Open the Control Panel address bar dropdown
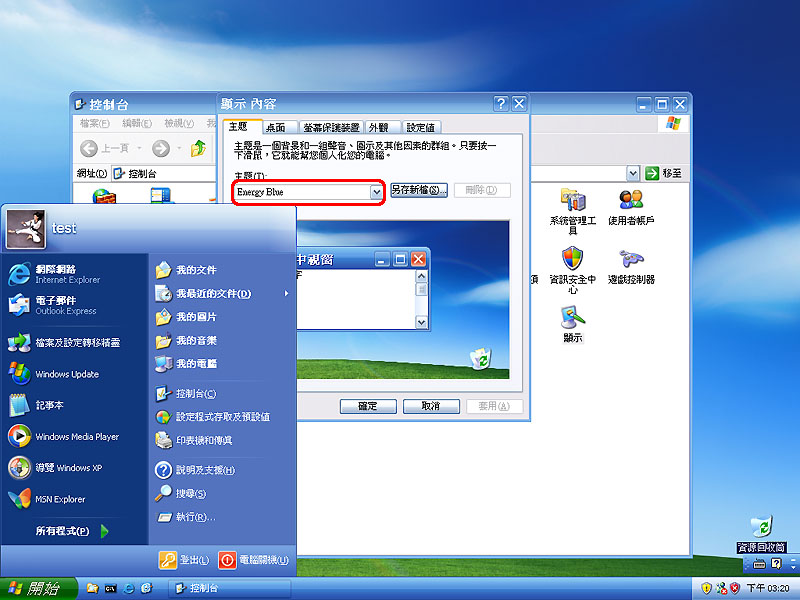The height and width of the screenshot is (600, 800). pos(633,173)
